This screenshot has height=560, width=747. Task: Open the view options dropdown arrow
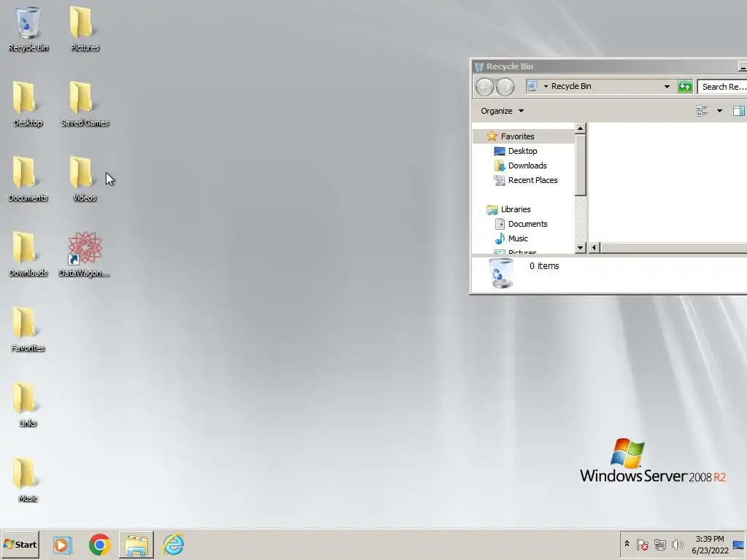pyautogui.click(x=719, y=111)
